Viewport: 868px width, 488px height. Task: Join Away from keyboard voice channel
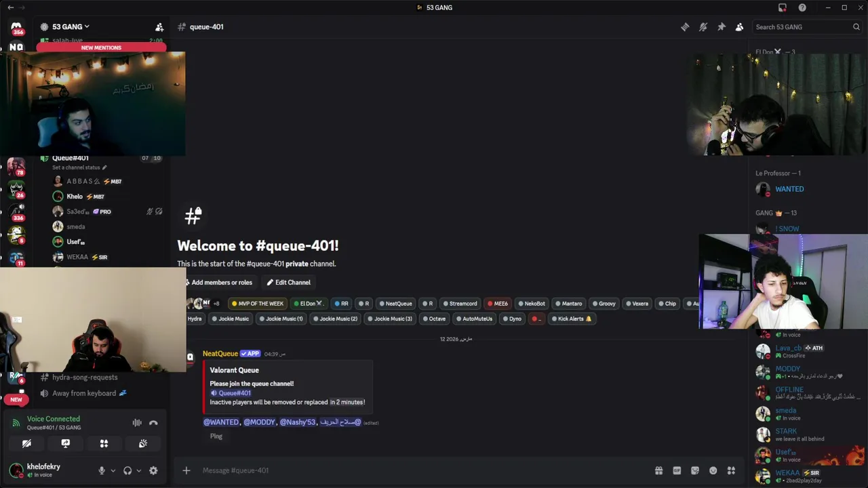[x=90, y=393]
